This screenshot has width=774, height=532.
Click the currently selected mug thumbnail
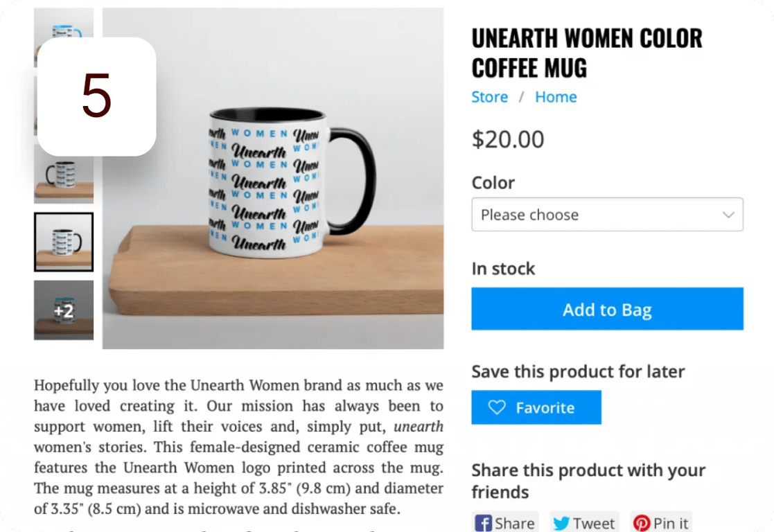click(64, 242)
